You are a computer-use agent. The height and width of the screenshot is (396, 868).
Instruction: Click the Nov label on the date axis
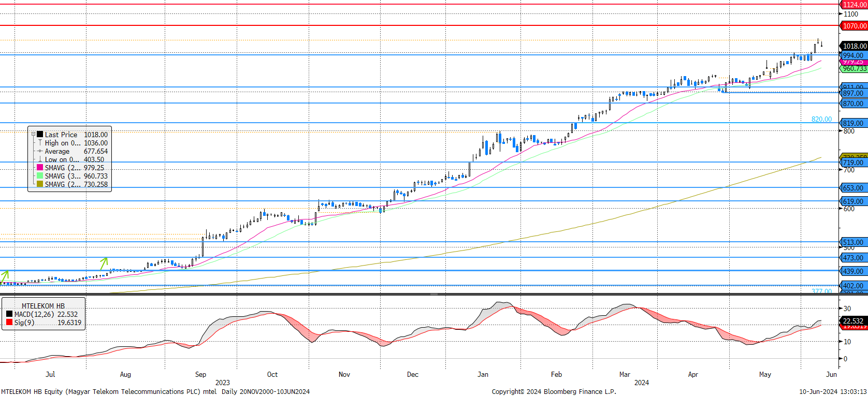(x=344, y=374)
